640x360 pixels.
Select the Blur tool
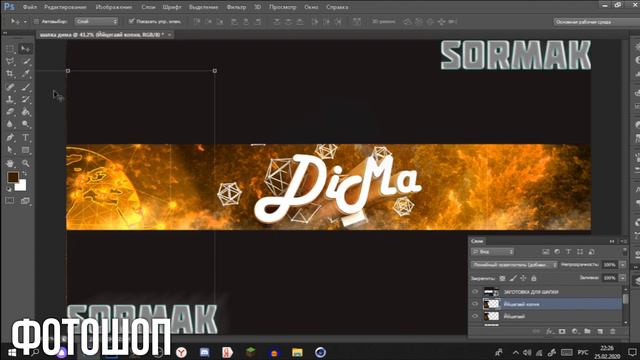point(10,124)
